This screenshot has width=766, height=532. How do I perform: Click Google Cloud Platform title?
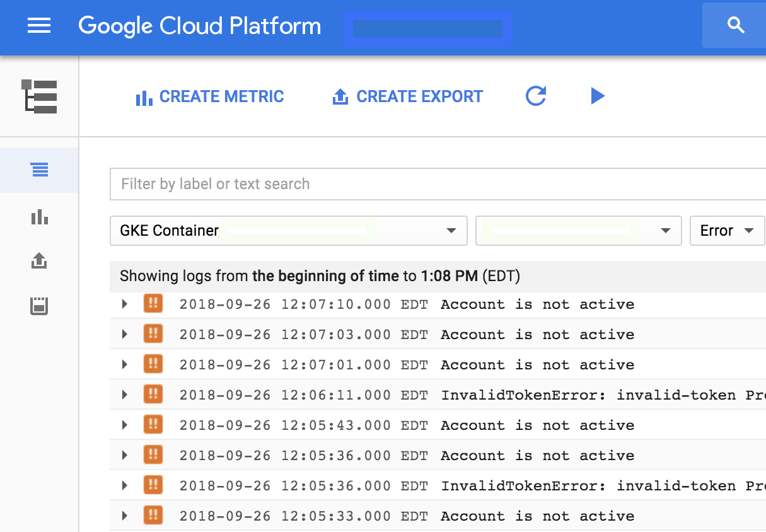[x=200, y=26]
